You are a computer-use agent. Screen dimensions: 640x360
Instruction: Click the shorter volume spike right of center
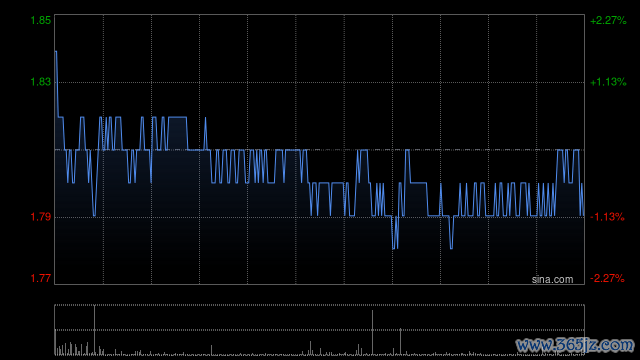point(400,342)
